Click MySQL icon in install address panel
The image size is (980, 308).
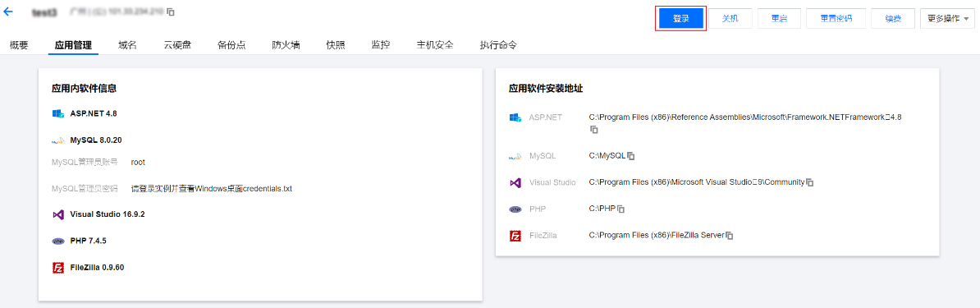(515, 156)
